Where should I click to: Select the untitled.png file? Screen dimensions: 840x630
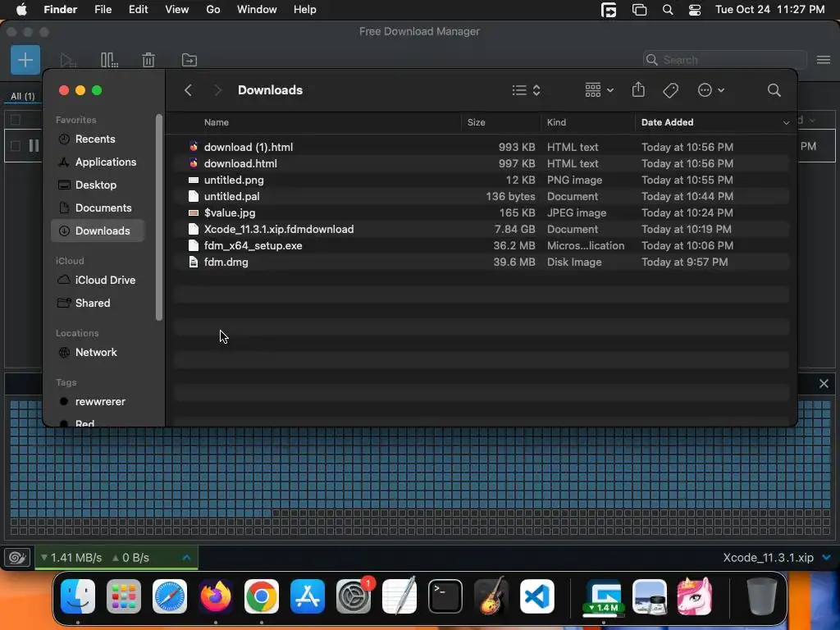(481, 180)
